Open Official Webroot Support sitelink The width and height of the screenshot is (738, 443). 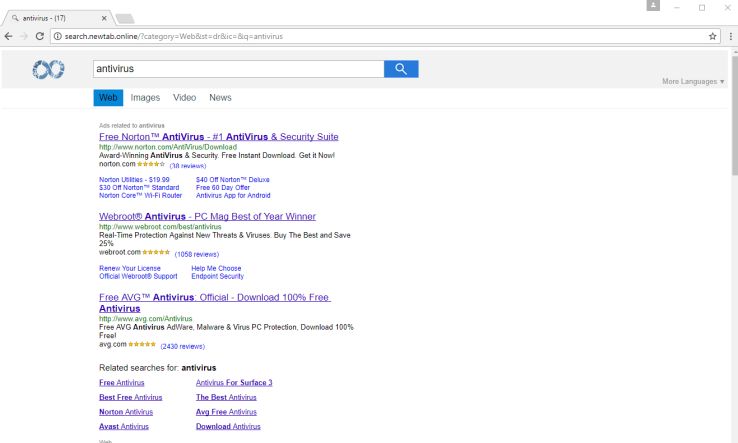point(138,276)
